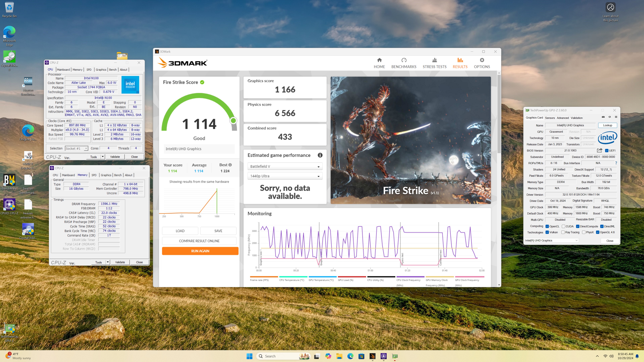644x362 pixels.
Task: Switch to RESULTS tab in 3DMark
Action: (460, 63)
